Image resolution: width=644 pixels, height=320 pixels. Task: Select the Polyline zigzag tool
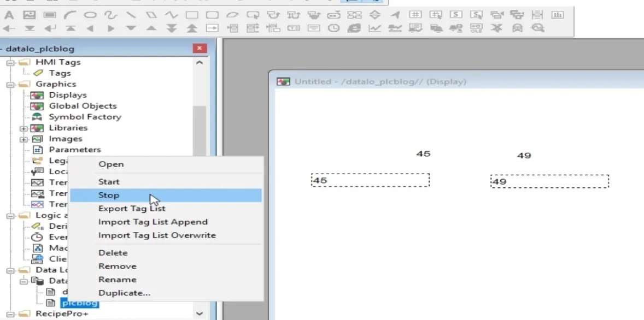tap(172, 15)
